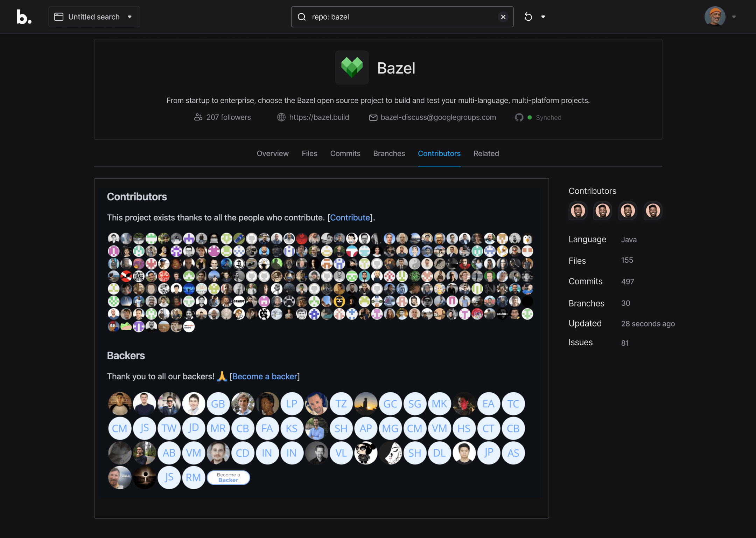Screen dimensions: 756x538
Task: Click the globe website icon
Action: pyautogui.click(x=281, y=117)
